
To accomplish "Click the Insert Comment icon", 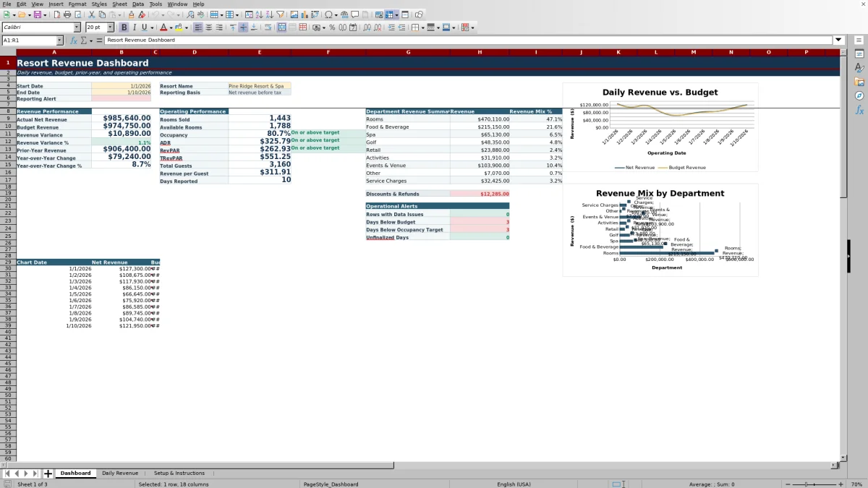I will coord(355,14).
